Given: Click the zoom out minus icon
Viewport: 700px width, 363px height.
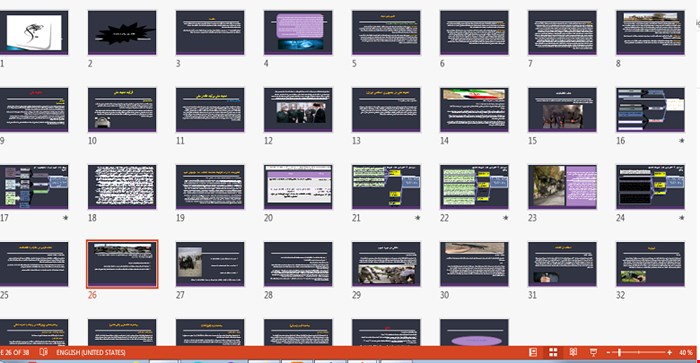Looking at the screenshot, I should [x=608, y=352].
